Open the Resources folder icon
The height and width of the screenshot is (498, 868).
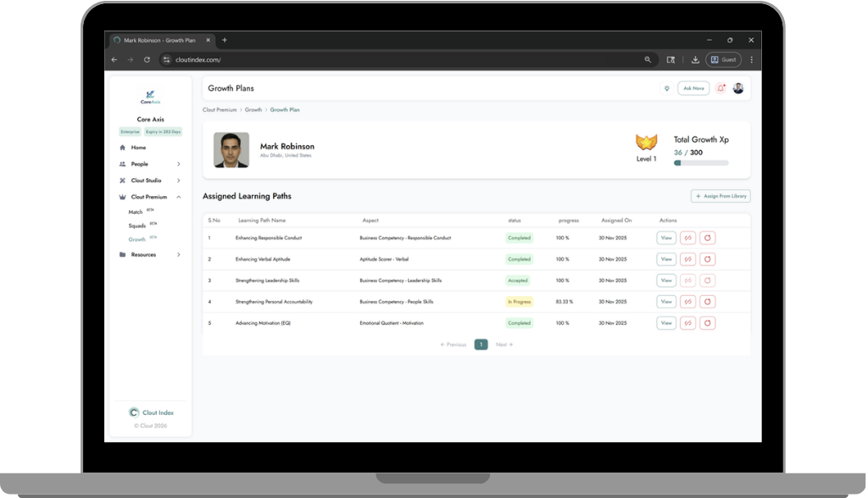pyautogui.click(x=122, y=254)
